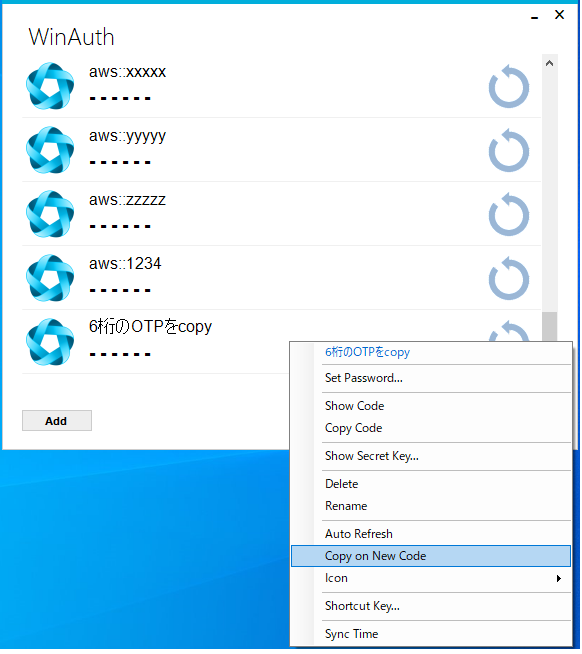Click the authenticator icon for aws::xxxxx

pos(50,86)
